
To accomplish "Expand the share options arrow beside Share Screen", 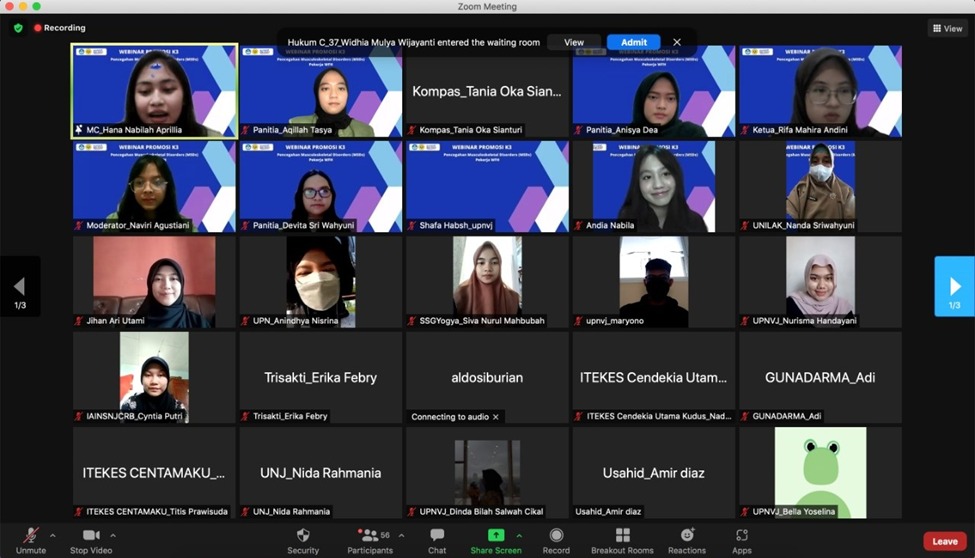I will click(x=518, y=536).
